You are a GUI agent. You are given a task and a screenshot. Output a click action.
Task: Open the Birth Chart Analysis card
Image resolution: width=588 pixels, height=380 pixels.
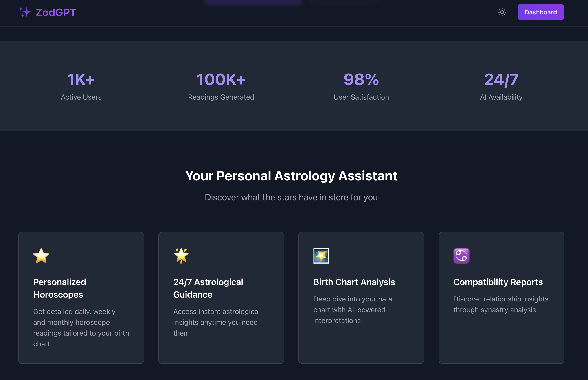pyautogui.click(x=361, y=298)
